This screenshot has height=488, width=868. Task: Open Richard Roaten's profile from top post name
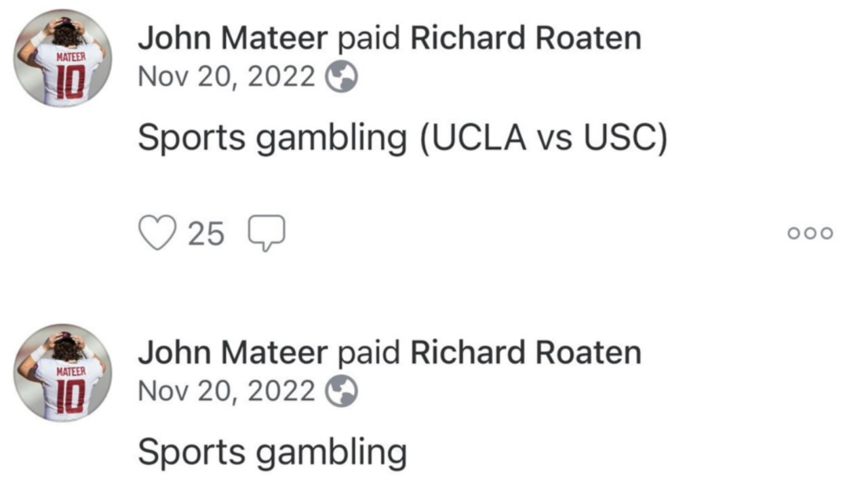526,39
